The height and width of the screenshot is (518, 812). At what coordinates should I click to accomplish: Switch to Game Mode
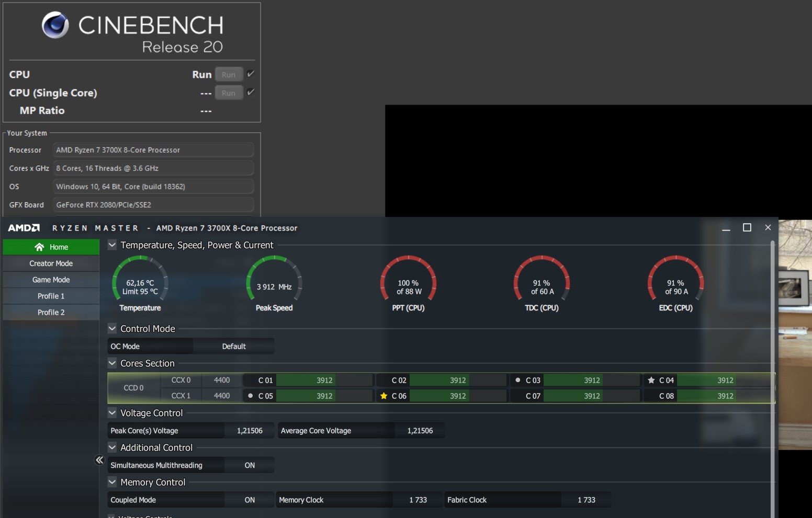51,280
